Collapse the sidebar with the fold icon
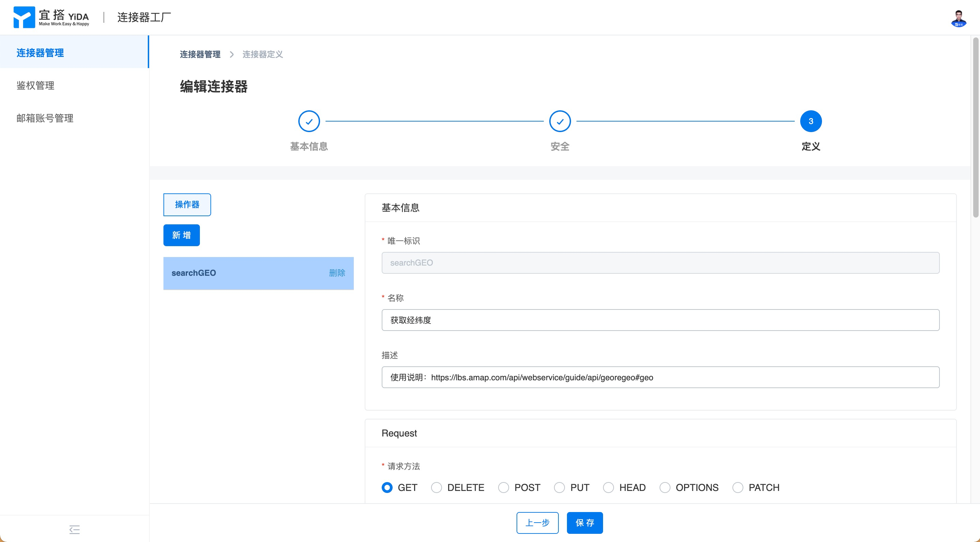980x542 pixels. point(75,529)
